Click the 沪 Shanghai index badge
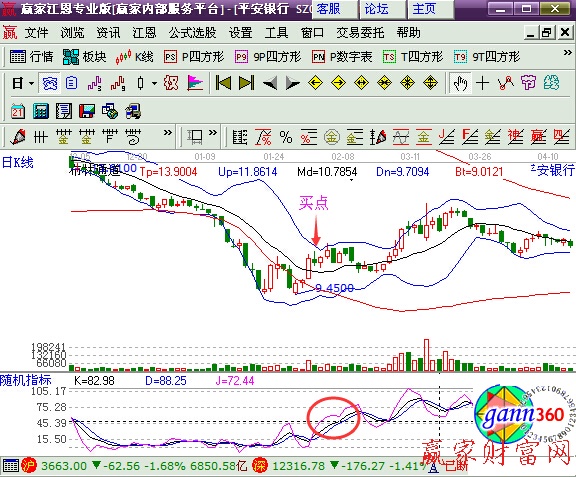Image resolution: width=576 pixels, height=477 pixels. pos(29,466)
